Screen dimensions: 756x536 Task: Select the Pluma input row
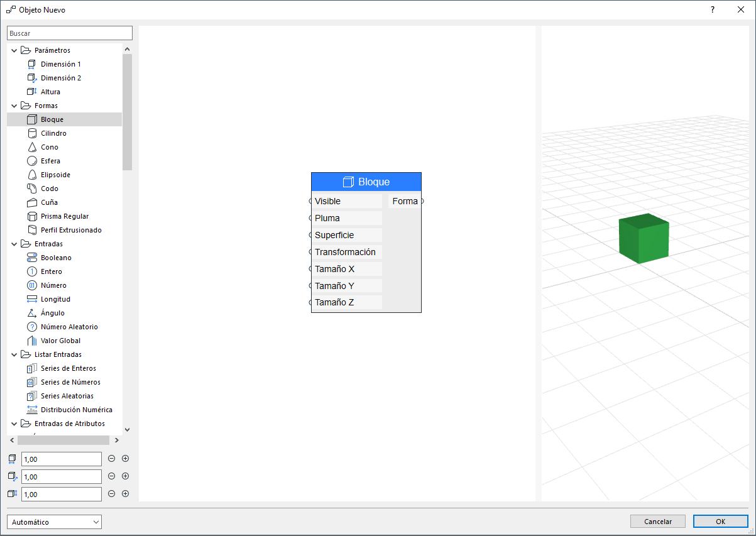tap(347, 218)
